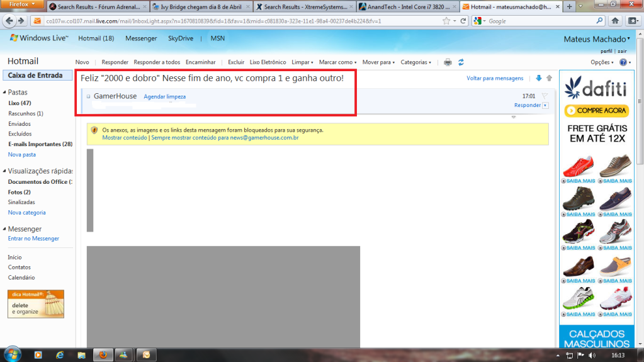Toggle the flag on the GamerHouse message

point(545,96)
